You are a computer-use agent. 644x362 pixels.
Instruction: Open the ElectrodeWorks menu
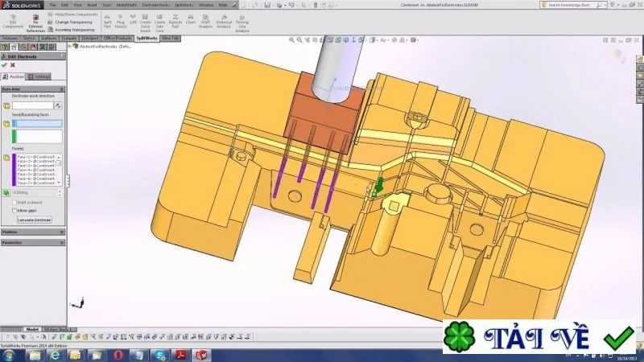click(155, 5)
